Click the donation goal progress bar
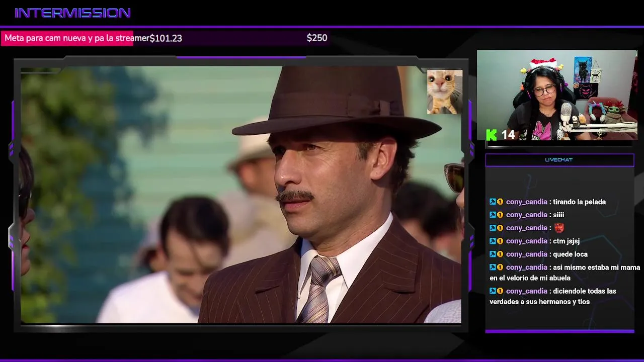 click(165, 38)
